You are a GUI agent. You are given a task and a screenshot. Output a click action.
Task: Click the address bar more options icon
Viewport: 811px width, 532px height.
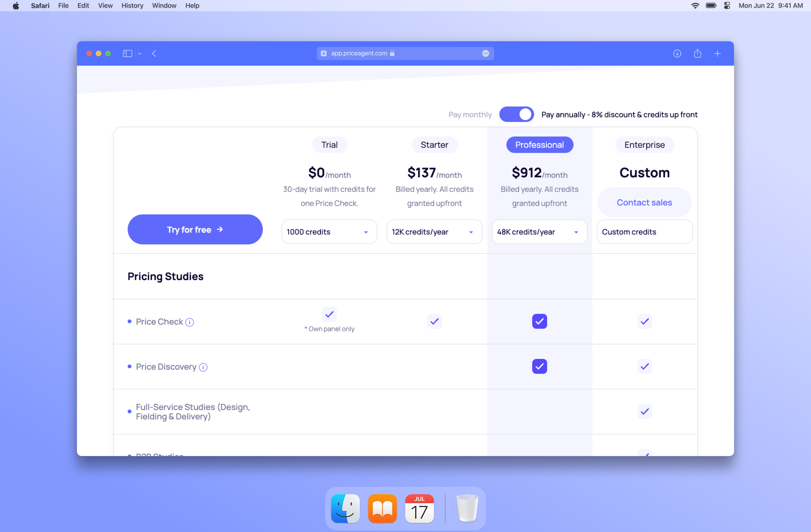(x=485, y=53)
